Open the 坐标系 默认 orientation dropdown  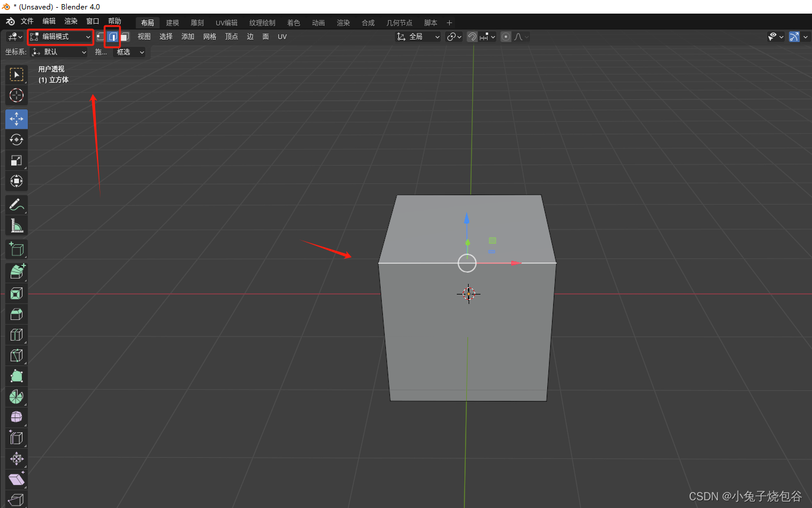click(59, 52)
